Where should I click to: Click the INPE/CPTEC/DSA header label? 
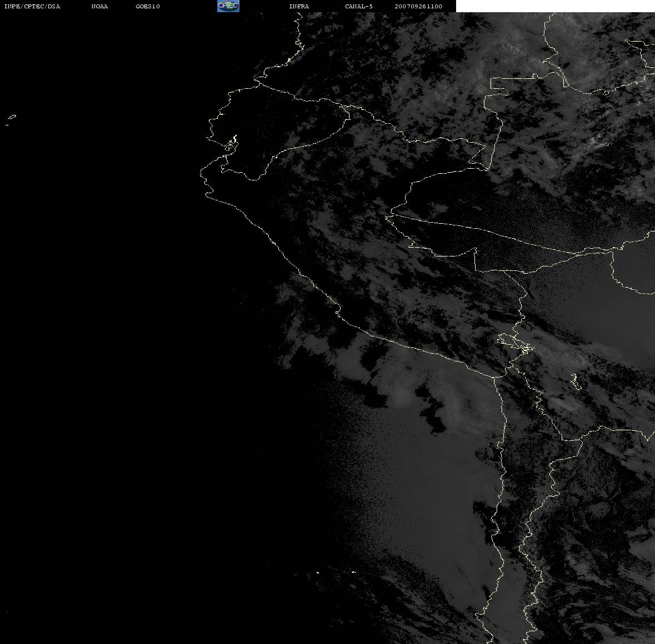(x=32, y=6)
